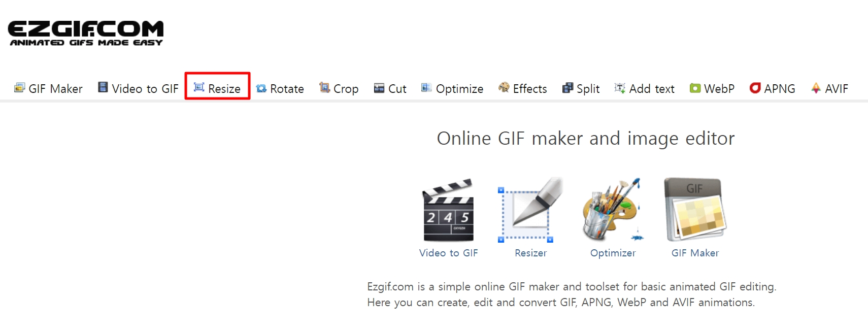Click the GIF Maker menu icon
868x330 pixels.
[19, 88]
